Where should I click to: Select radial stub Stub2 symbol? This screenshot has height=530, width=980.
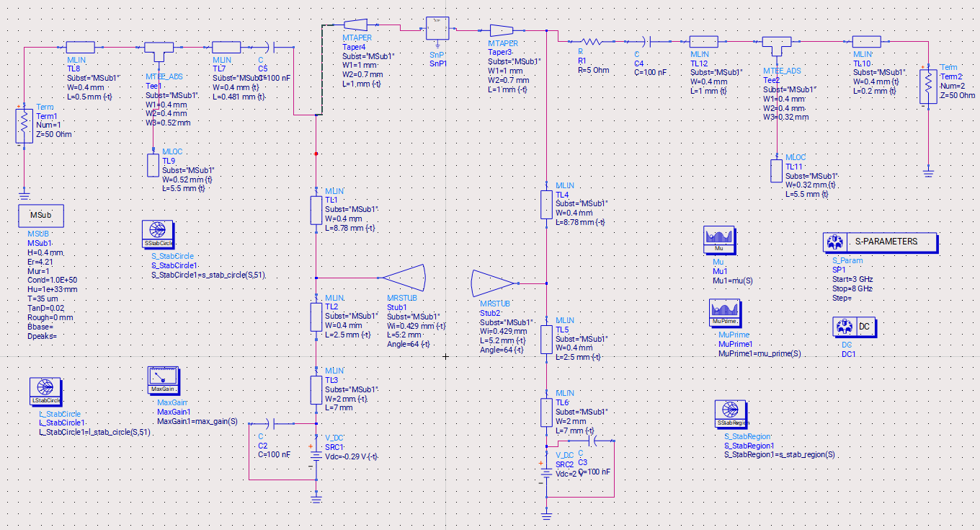(x=494, y=283)
